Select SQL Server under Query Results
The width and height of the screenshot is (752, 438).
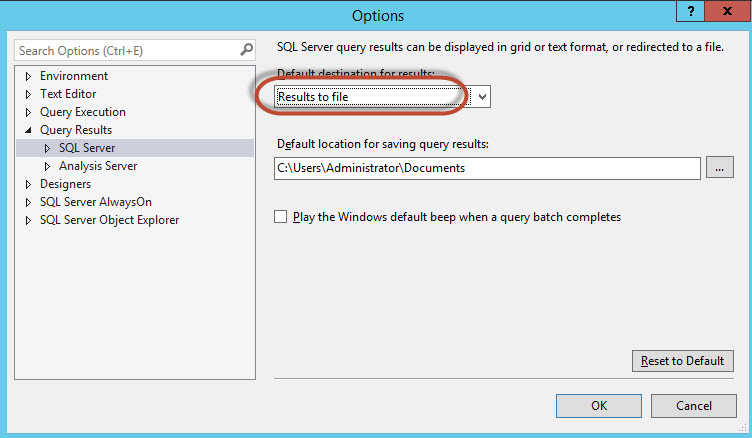[87, 148]
